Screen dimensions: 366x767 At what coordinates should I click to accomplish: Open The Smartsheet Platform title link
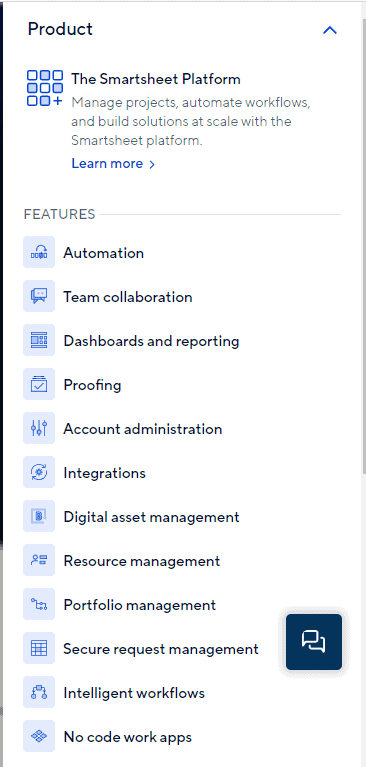156,79
